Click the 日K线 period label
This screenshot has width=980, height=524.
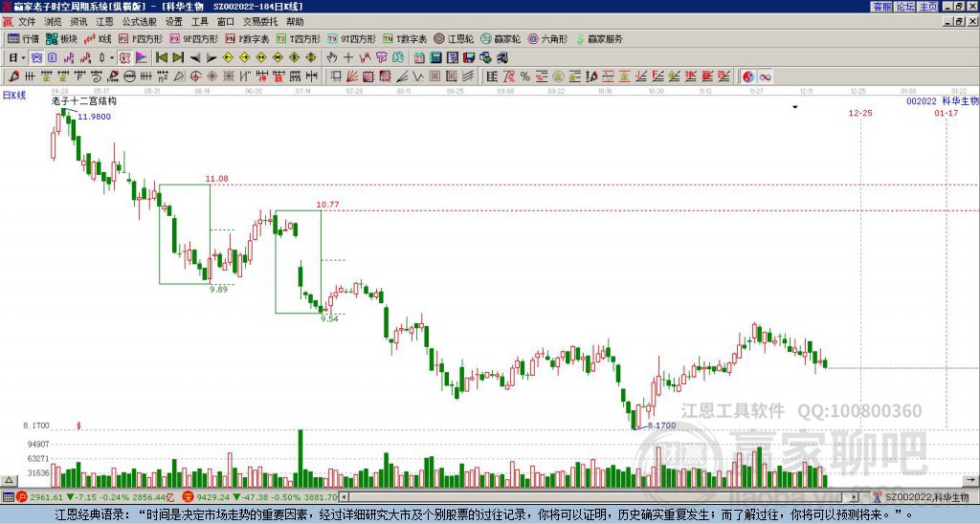coord(14,96)
